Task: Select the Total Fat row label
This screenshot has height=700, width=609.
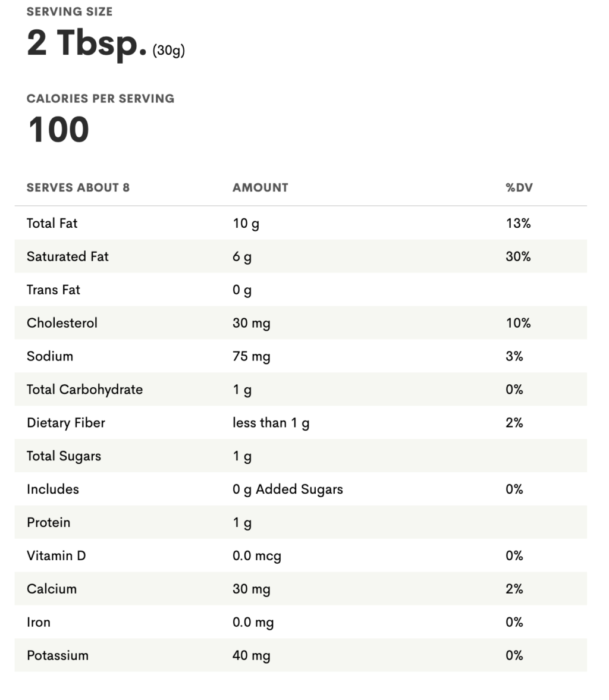Action: 52,224
